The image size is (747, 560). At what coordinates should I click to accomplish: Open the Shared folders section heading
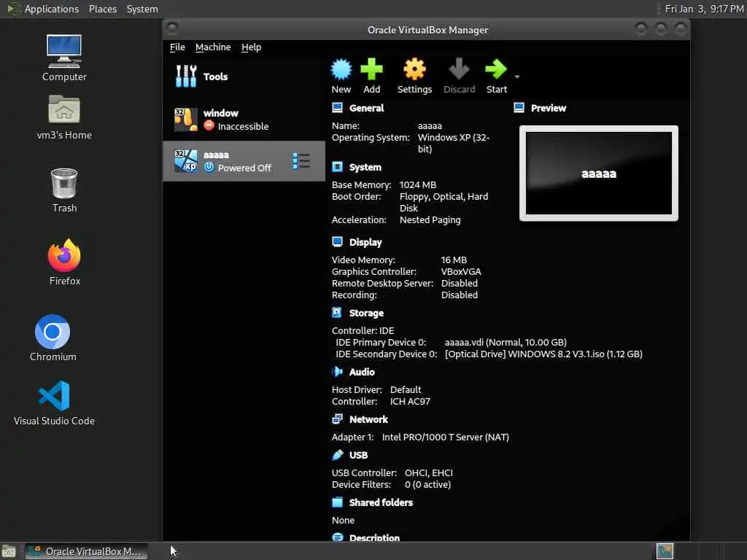coord(381,502)
